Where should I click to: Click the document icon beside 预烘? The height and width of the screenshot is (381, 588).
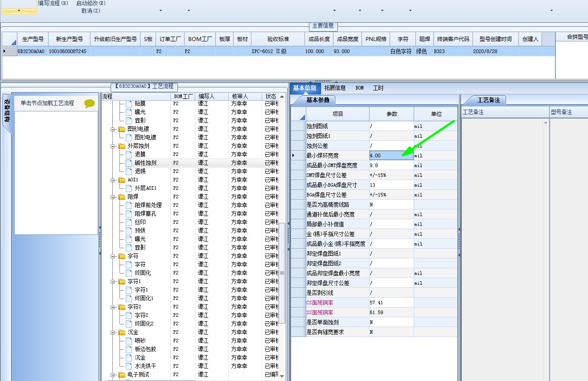click(x=129, y=231)
